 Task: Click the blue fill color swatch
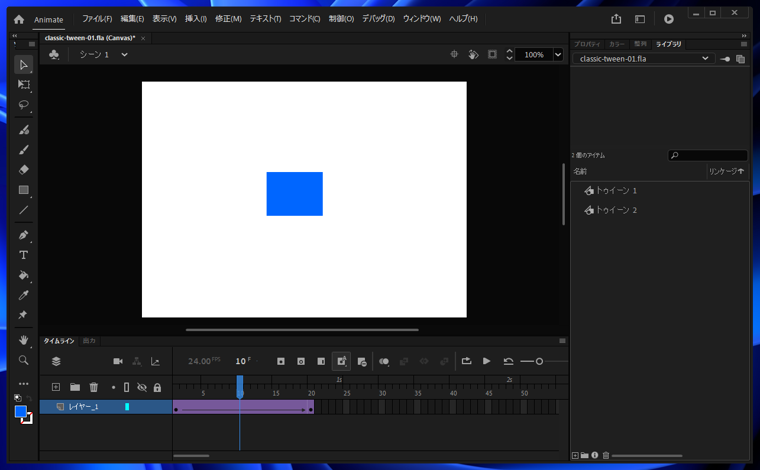pyautogui.click(x=21, y=411)
